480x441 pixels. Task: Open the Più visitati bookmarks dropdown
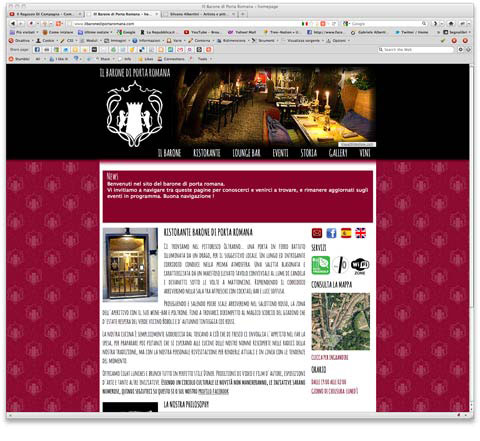click(x=24, y=32)
